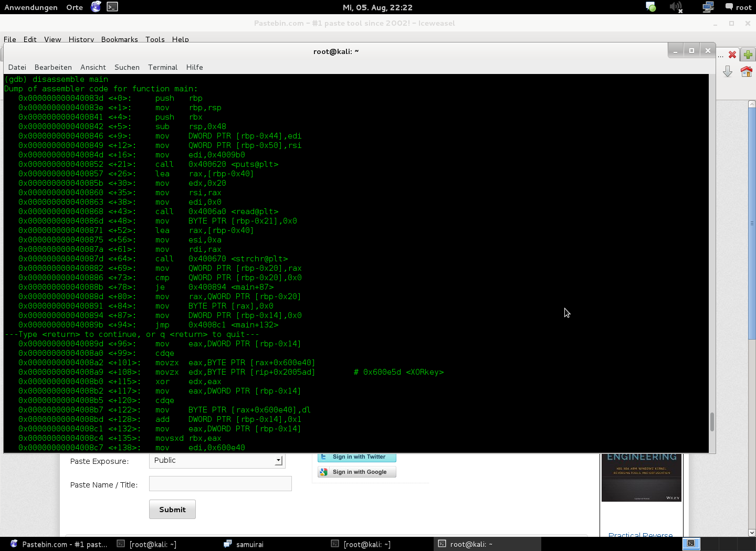Launch terminal from top panel icon
This screenshot has height=551, width=756.
click(112, 7)
